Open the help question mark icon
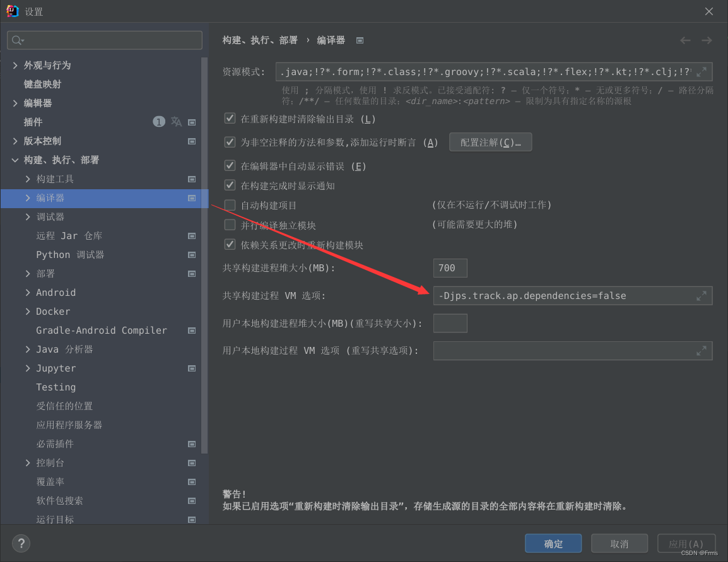The image size is (728, 562). pos(21,543)
